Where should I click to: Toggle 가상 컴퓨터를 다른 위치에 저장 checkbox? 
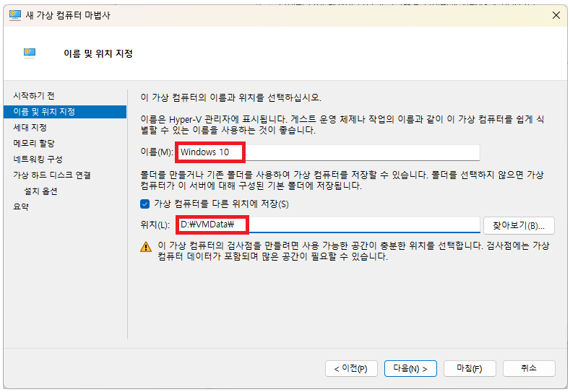click(144, 204)
